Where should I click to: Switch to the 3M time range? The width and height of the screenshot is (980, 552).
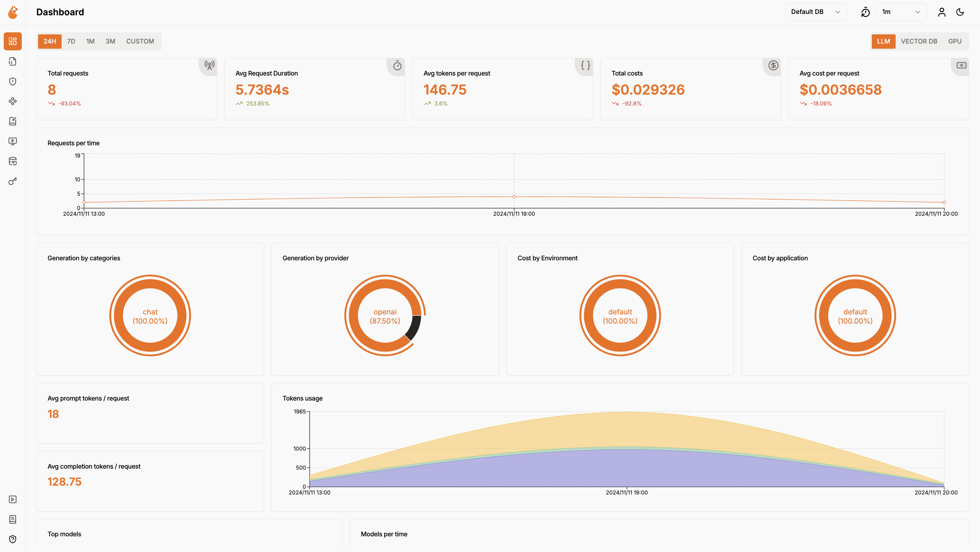[x=110, y=41]
